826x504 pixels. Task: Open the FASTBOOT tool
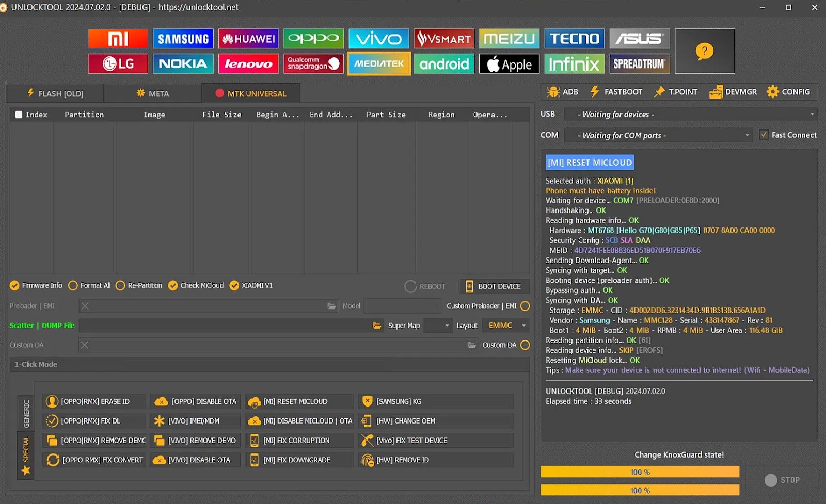point(616,92)
